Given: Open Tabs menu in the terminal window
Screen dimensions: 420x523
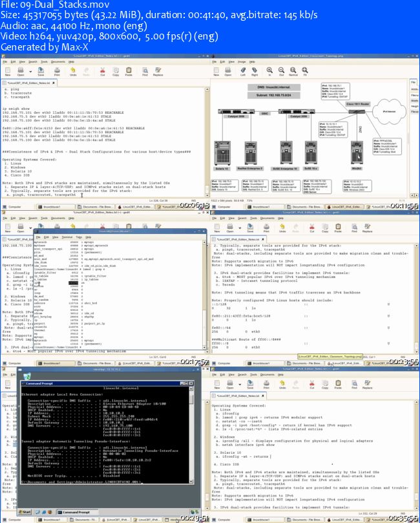Looking at the screenshot, I should point(79,237).
